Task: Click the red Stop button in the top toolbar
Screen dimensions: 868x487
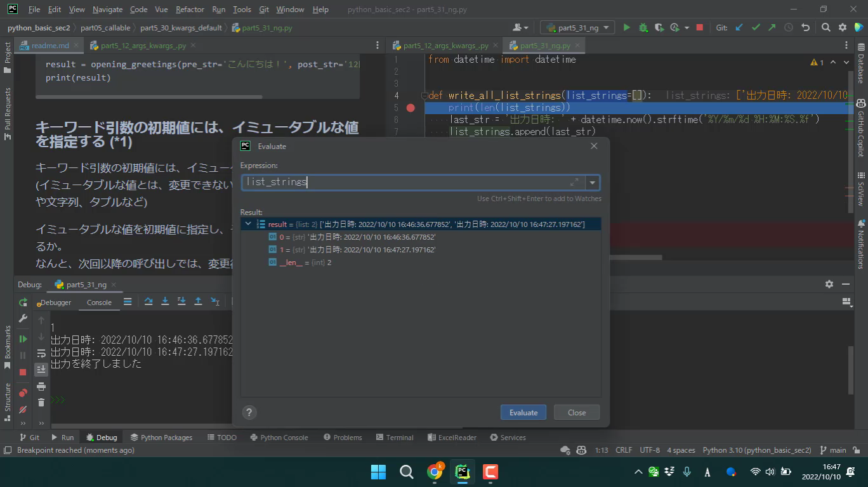Action: click(x=699, y=27)
